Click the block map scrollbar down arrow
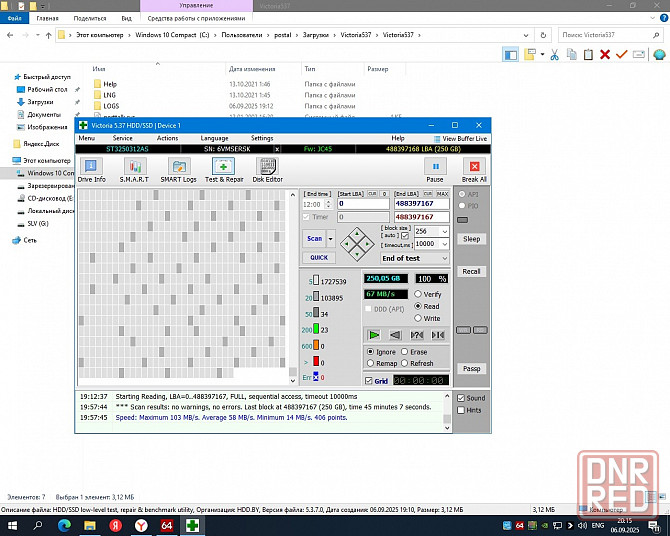Viewport: 670px width, 536px height. 293,380
